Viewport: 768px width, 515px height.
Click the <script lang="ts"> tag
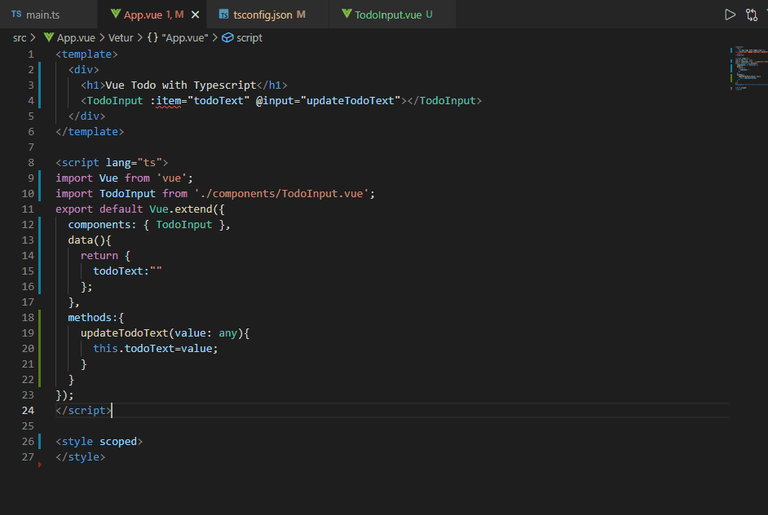coord(112,163)
